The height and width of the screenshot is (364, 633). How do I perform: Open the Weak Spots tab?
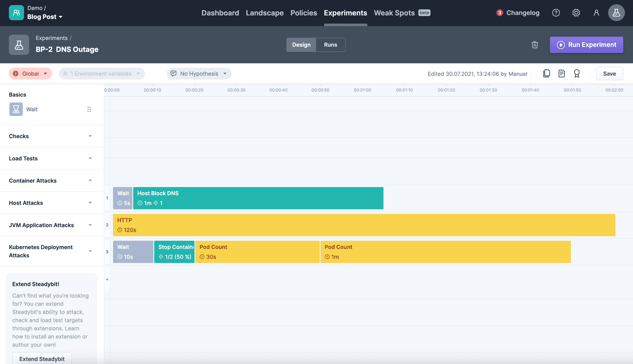coord(394,13)
